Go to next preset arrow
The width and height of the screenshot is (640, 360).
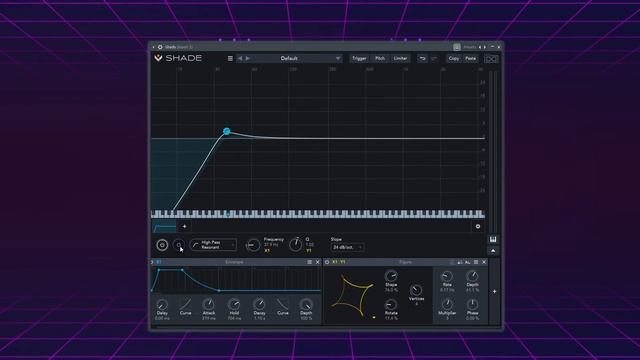[248, 58]
